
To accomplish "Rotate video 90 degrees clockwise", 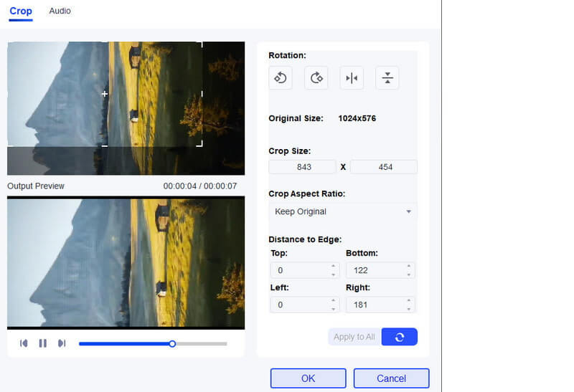I will coord(316,78).
